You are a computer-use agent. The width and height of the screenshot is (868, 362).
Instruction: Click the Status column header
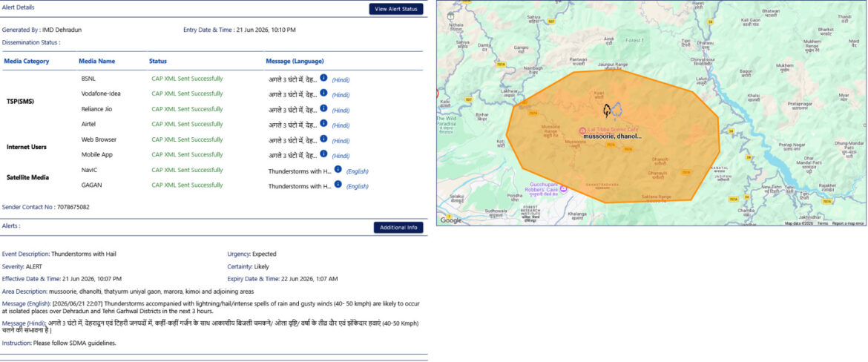coord(158,61)
